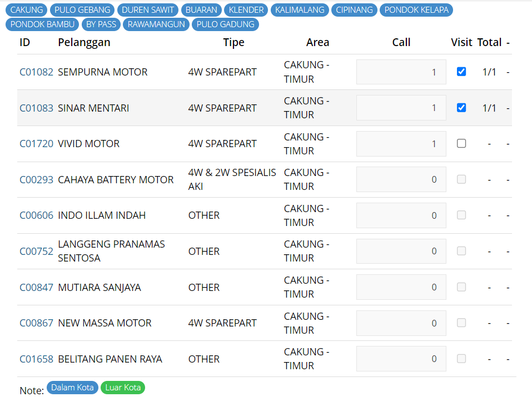Click the RAWAMANGUN area tag

coord(156,24)
